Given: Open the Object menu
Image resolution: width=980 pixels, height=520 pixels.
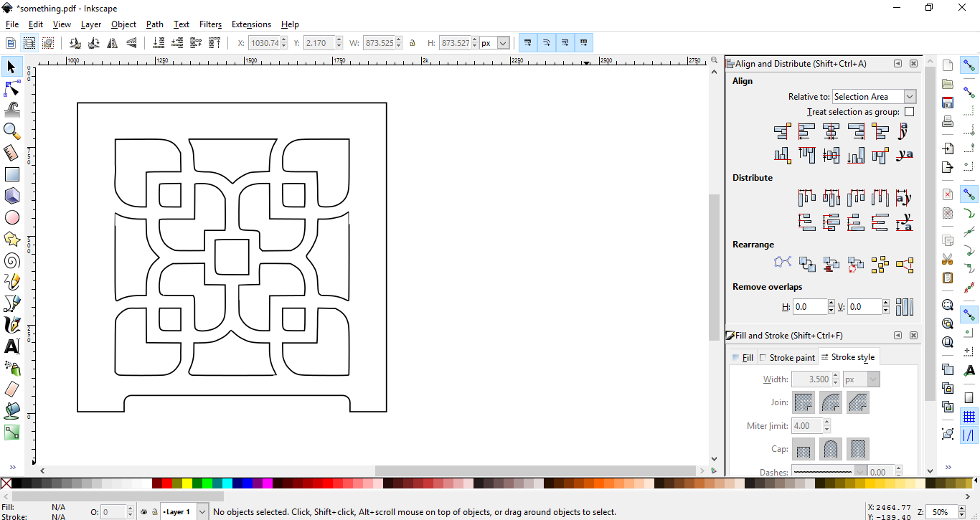Looking at the screenshot, I should coord(123,24).
